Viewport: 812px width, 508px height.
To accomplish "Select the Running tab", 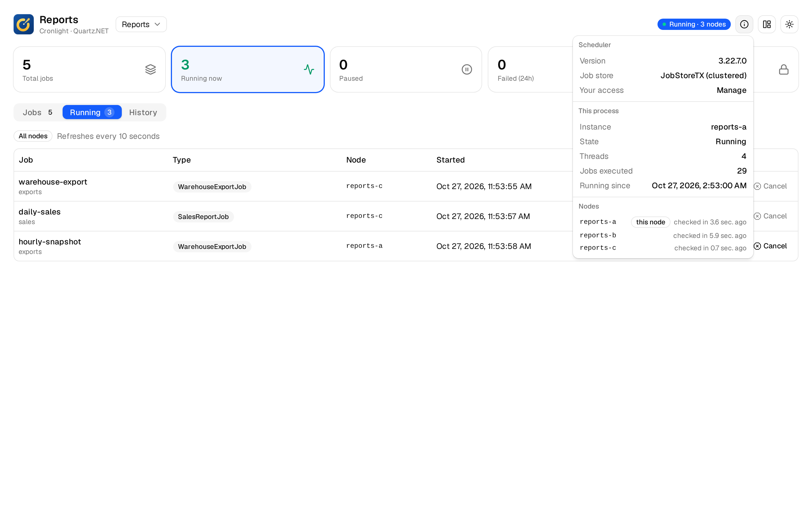I will [92, 112].
